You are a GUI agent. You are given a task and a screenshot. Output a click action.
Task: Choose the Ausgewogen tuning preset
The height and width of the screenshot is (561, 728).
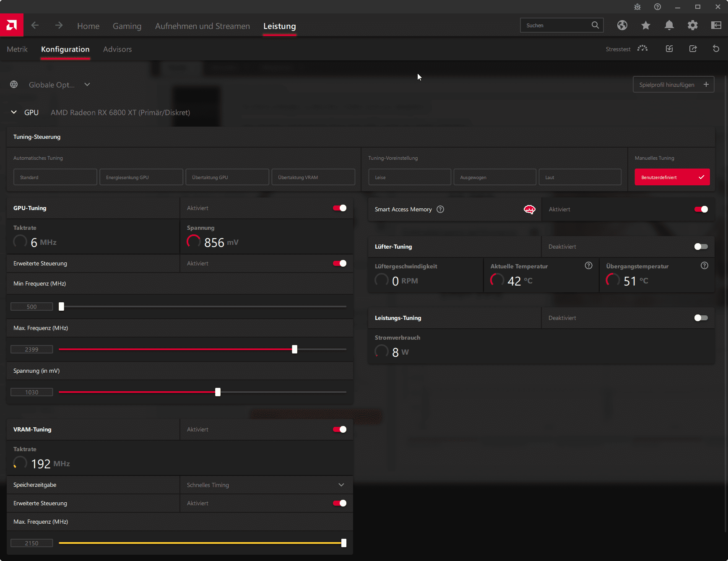pyautogui.click(x=495, y=177)
